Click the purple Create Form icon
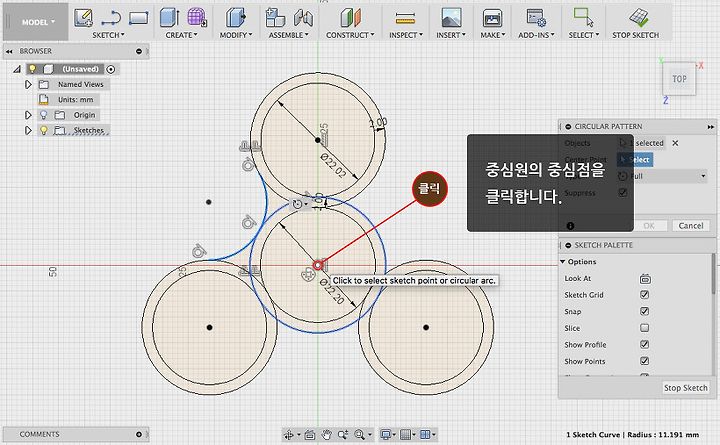Screen dimensions: 720x445 (x=197, y=17)
